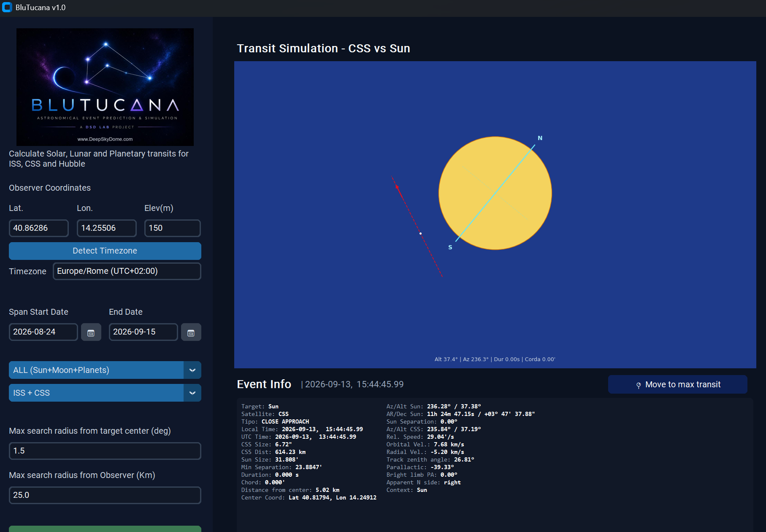Click the BluTucana logo image

point(105,87)
